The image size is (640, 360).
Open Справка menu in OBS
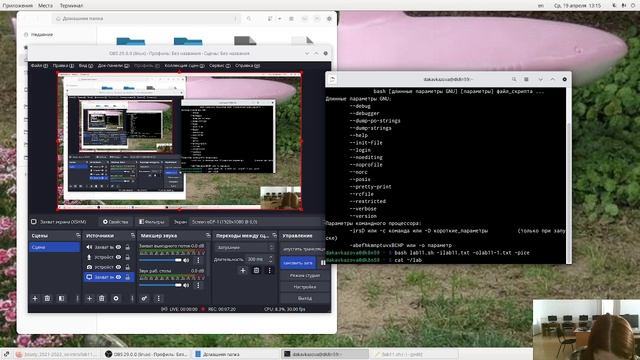coord(247,65)
